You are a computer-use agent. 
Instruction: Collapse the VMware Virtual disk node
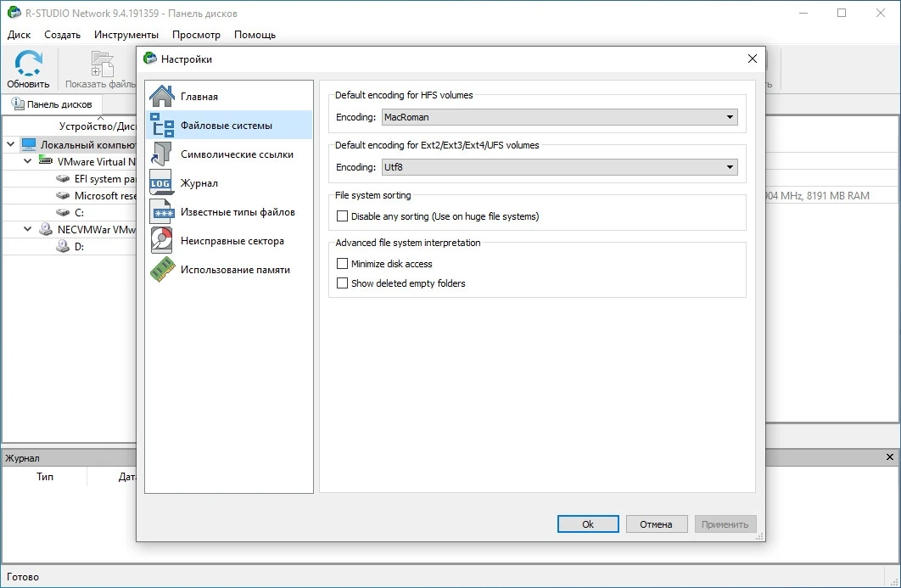pos(28,161)
